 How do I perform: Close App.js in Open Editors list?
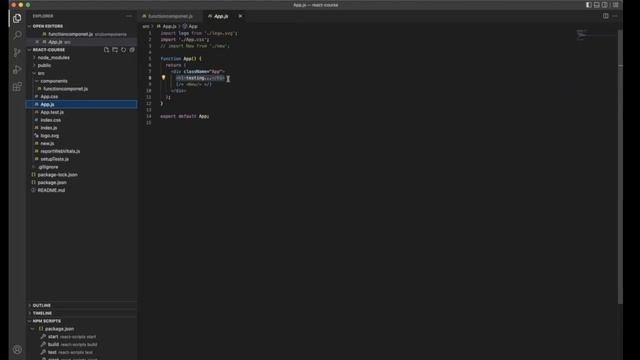coord(37,42)
